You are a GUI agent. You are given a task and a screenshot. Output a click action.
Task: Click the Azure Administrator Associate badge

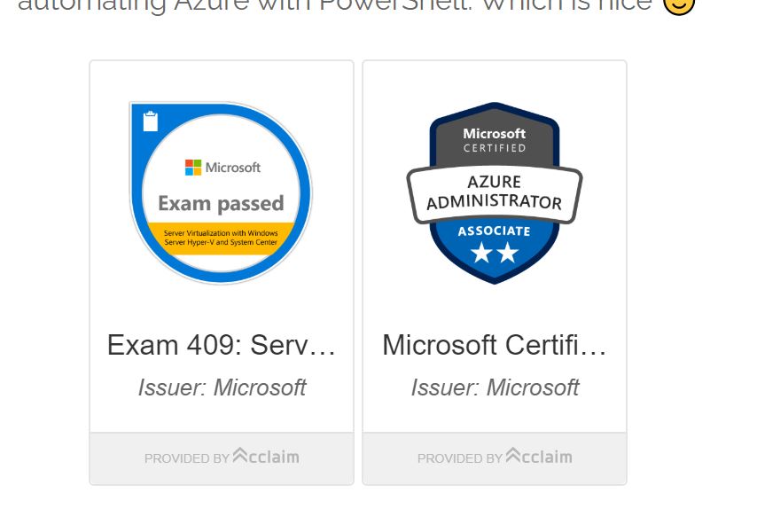point(495,192)
